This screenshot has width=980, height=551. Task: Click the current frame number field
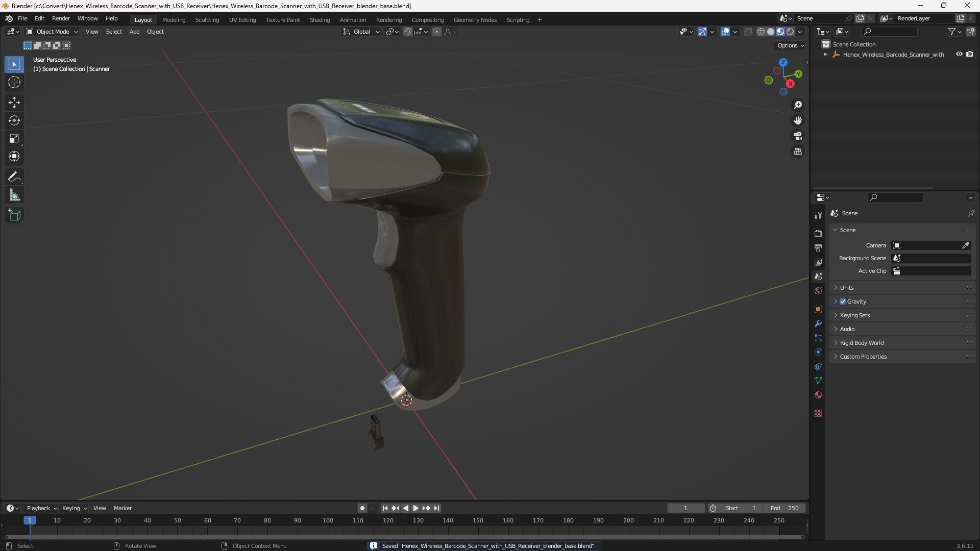(685, 508)
